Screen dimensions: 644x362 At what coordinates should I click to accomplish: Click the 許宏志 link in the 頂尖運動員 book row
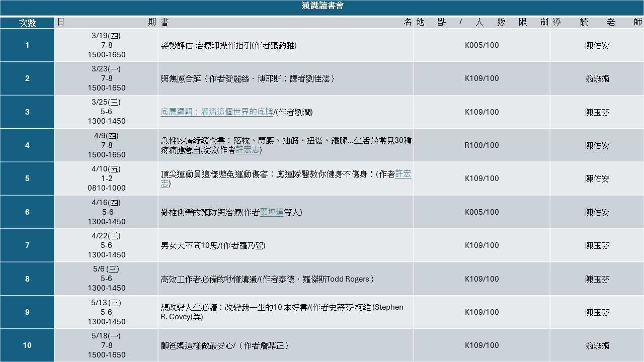pyautogui.click(x=403, y=174)
